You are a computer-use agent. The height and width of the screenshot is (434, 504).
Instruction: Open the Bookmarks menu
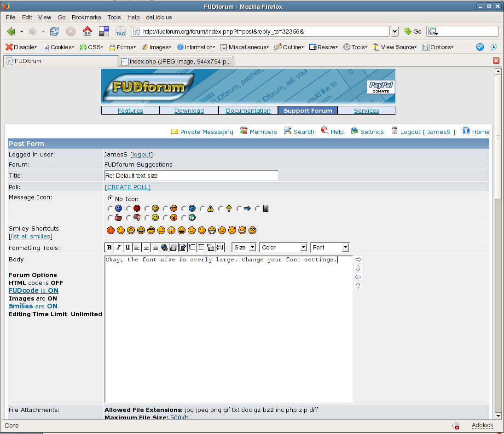tap(86, 17)
